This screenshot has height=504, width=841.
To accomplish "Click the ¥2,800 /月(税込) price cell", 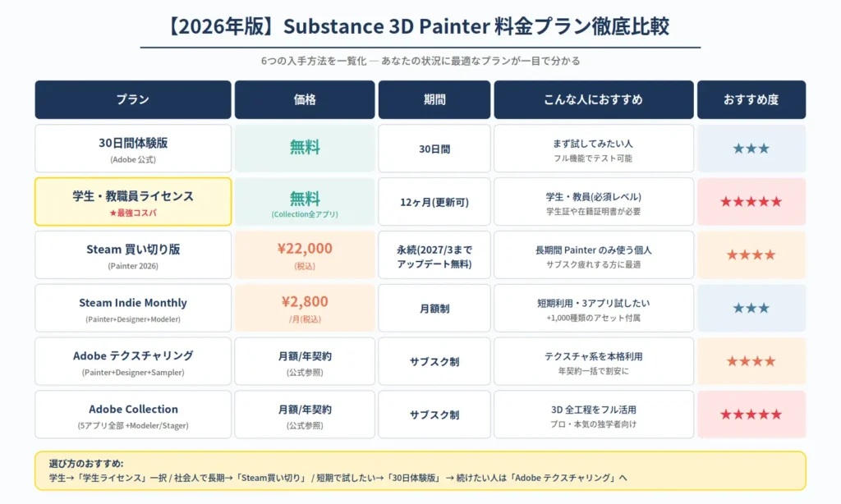I will [305, 308].
